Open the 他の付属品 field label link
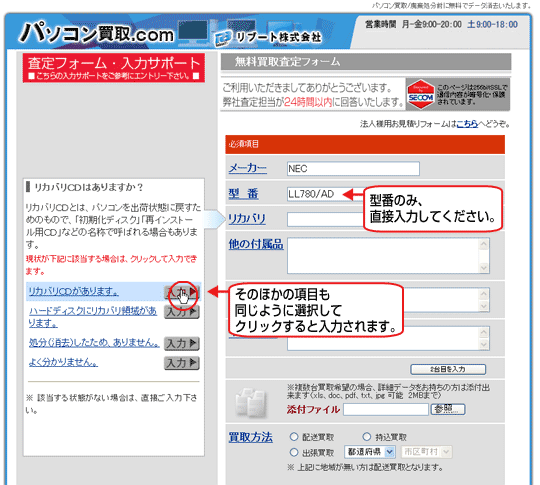Image resolution: width=540 pixels, height=485 pixels. click(256, 244)
